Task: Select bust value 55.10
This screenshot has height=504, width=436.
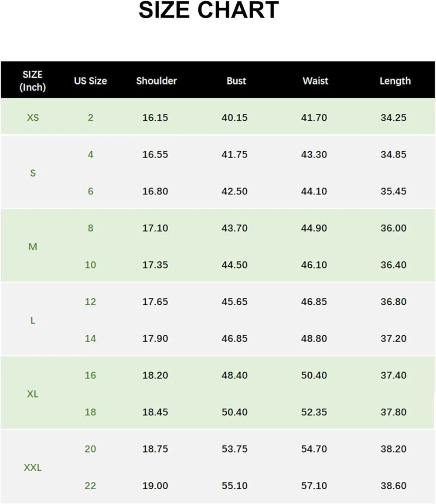Action: click(x=235, y=486)
